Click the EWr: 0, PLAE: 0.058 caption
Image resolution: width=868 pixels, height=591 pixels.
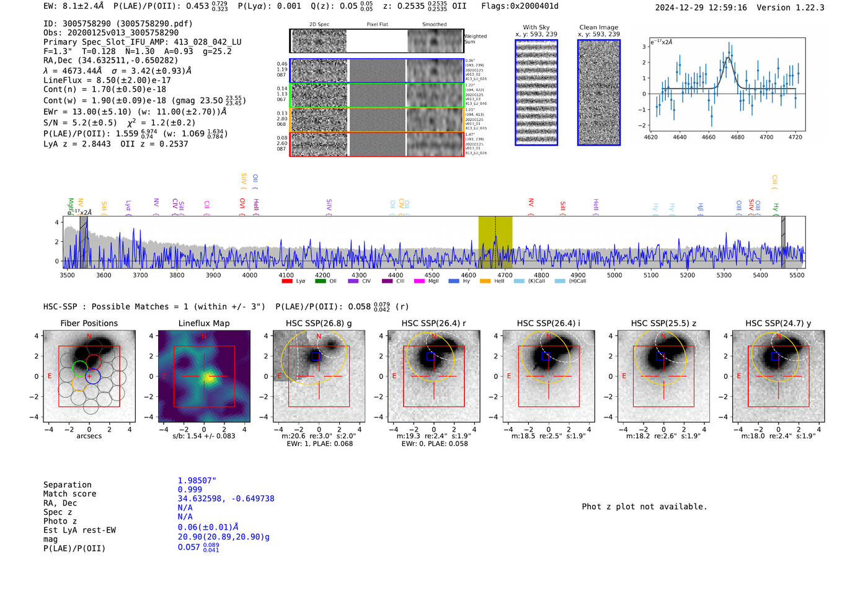coord(434,443)
